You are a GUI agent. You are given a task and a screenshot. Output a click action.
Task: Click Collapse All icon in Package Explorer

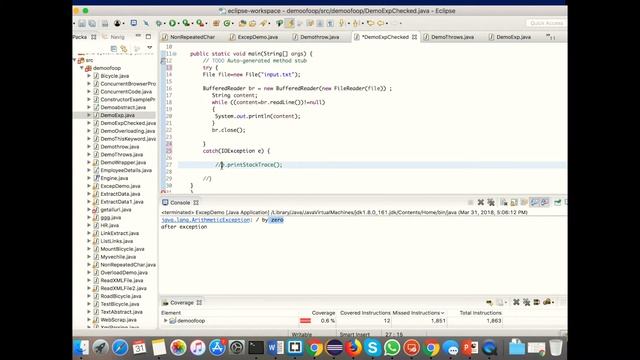[113, 49]
